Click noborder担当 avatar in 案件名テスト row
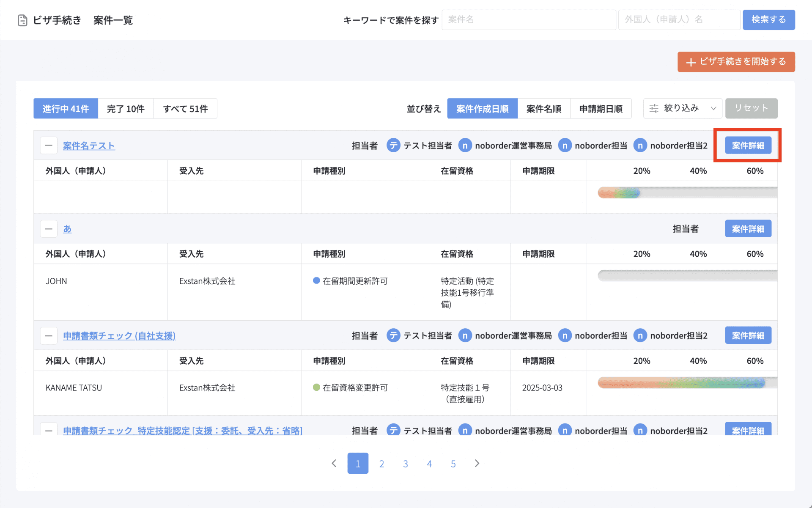This screenshot has width=812, height=508. 565,146
